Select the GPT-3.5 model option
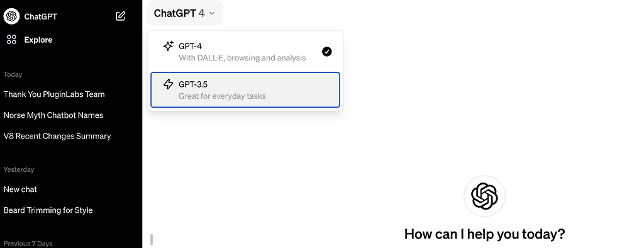The width and height of the screenshot is (644, 248). 245,90
